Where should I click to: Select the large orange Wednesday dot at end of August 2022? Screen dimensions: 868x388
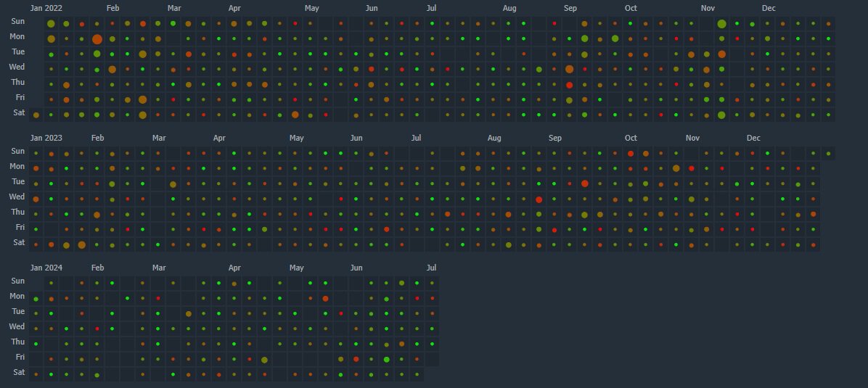(569, 70)
